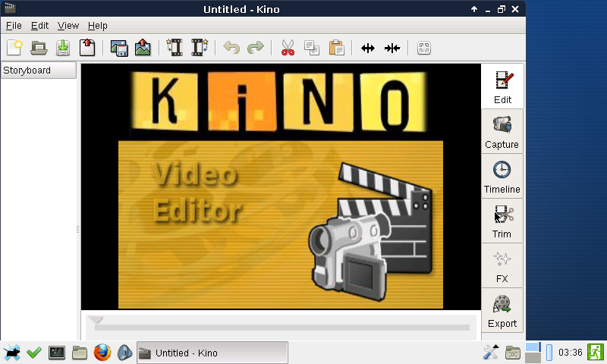Open the Help menu
The height and width of the screenshot is (364, 607).
coord(98,26)
